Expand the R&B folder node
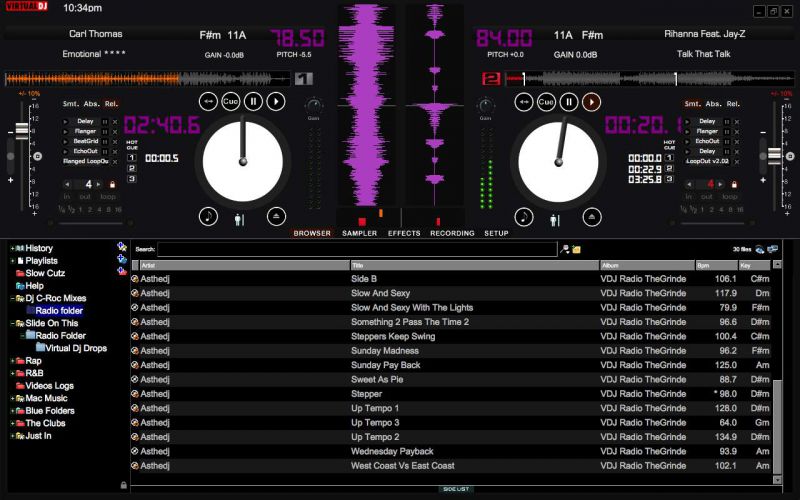This screenshot has width=800, height=500. (x=12, y=373)
